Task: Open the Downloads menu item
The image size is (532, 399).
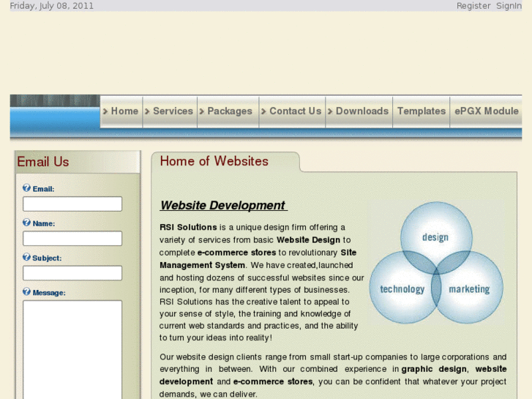Action: click(x=359, y=111)
